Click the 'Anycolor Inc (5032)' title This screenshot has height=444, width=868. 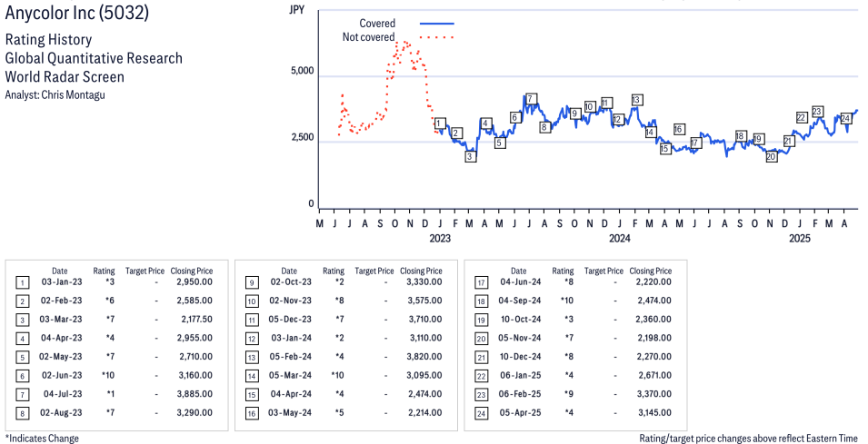77,12
